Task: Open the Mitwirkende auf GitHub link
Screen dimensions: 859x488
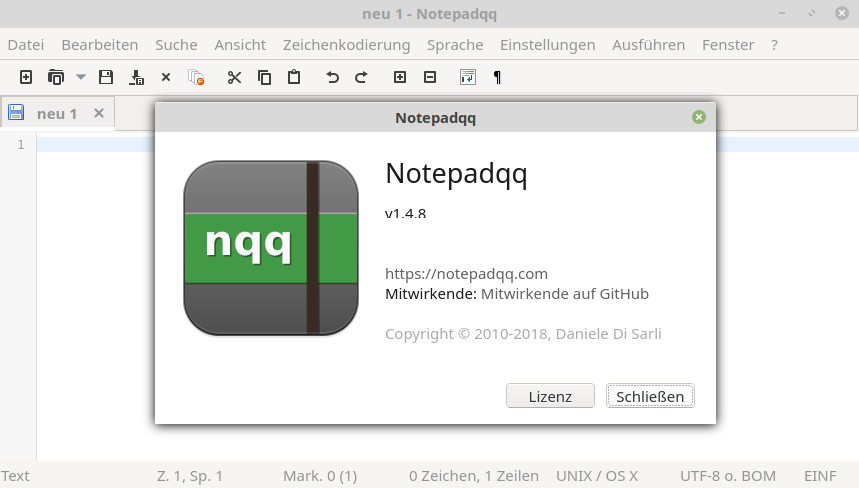Action: coord(565,294)
